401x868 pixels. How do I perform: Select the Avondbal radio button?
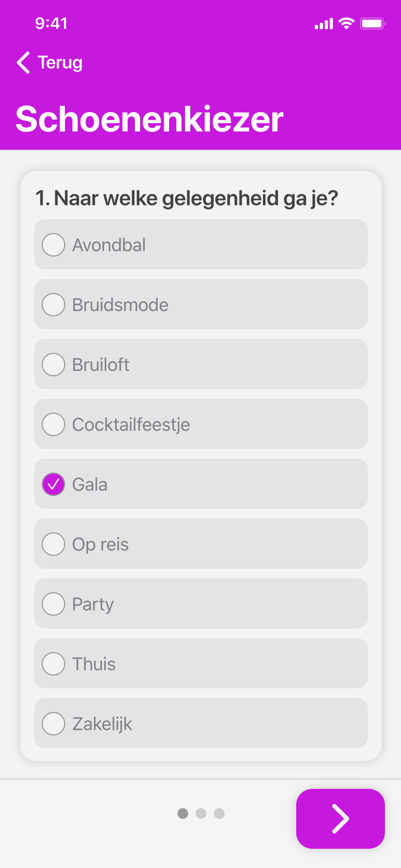(53, 245)
